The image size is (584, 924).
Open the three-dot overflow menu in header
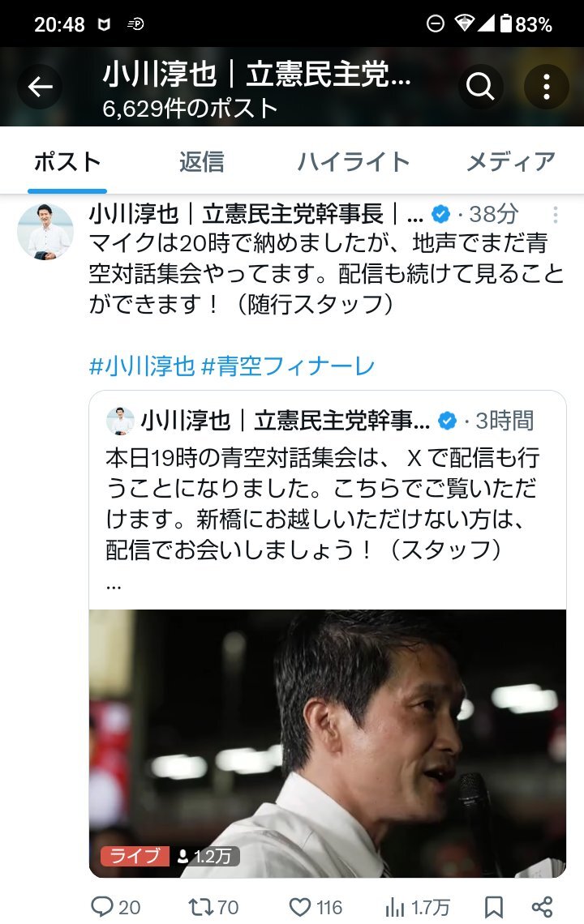tap(546, 87)
